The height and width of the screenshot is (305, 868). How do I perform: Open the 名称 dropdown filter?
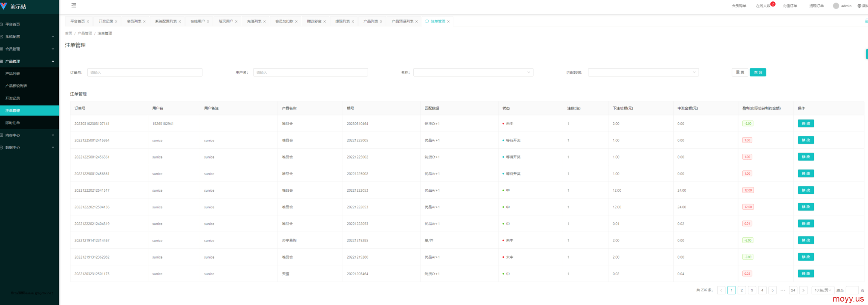click(473, 72)
